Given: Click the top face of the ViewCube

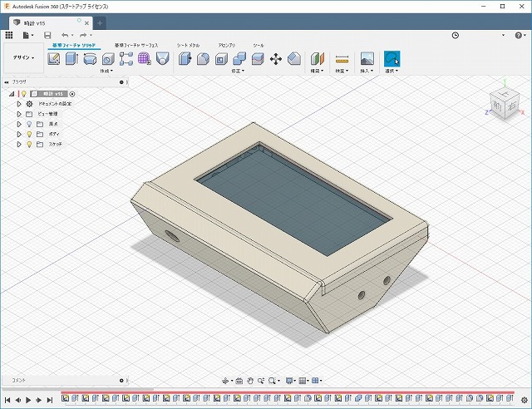Looking at the screenshot, I should [x=505, y=93].
